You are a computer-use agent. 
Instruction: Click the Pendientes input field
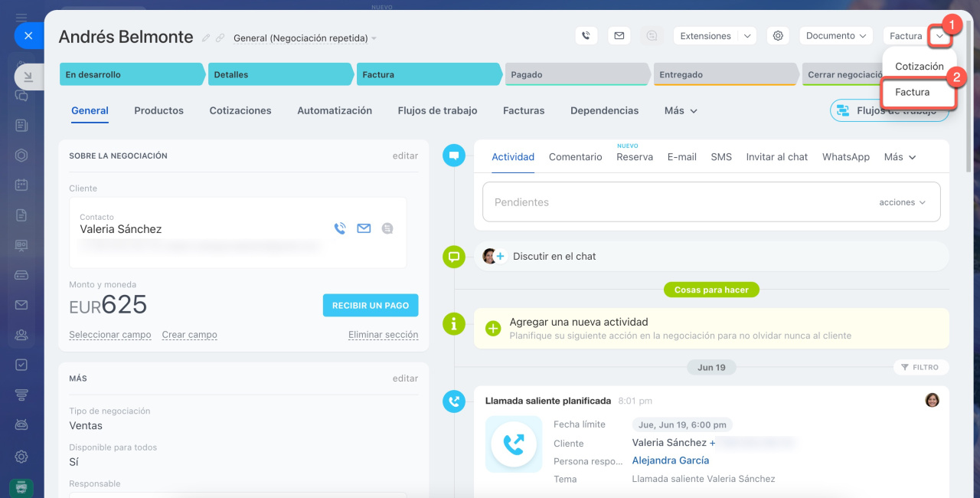coord(711,202)
